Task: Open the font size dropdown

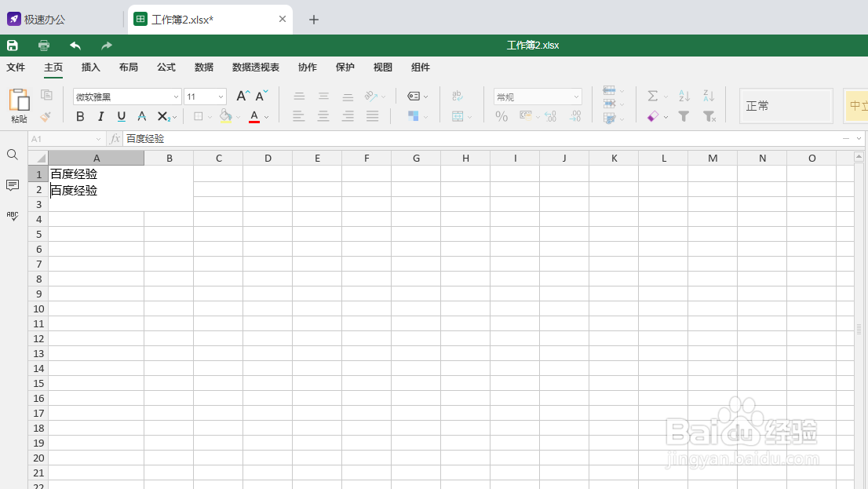Action: (x=221, y=97)
